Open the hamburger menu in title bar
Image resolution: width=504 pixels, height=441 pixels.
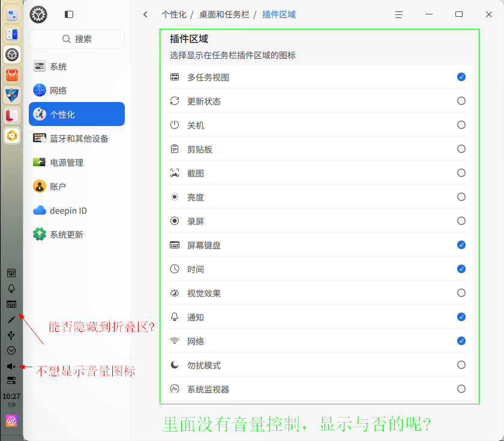click(399, 14)
